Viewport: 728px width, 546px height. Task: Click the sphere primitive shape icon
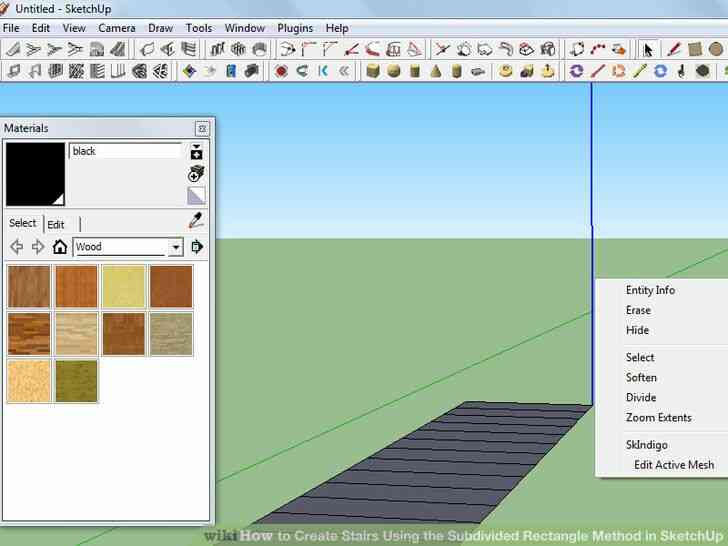394,71
